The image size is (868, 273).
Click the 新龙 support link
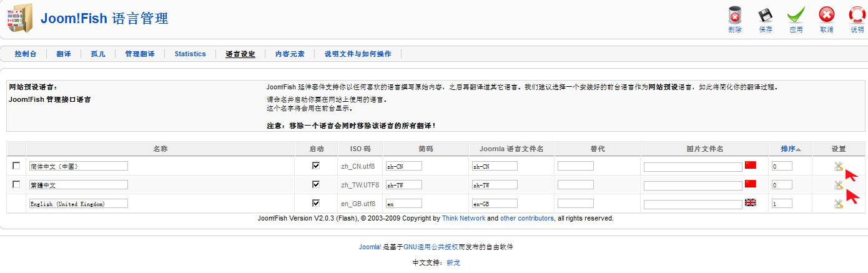[x=453, y=263]
